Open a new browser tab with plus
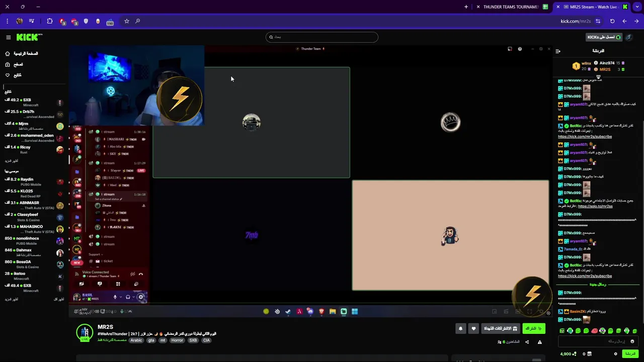Screen dimensions: 644x362 click(466, 7)
